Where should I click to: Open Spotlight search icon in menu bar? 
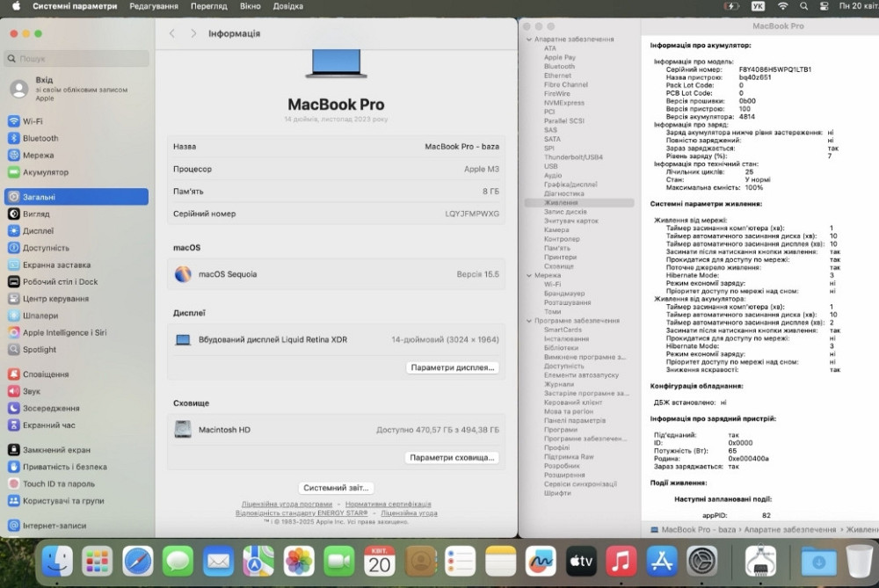point(804,6)
